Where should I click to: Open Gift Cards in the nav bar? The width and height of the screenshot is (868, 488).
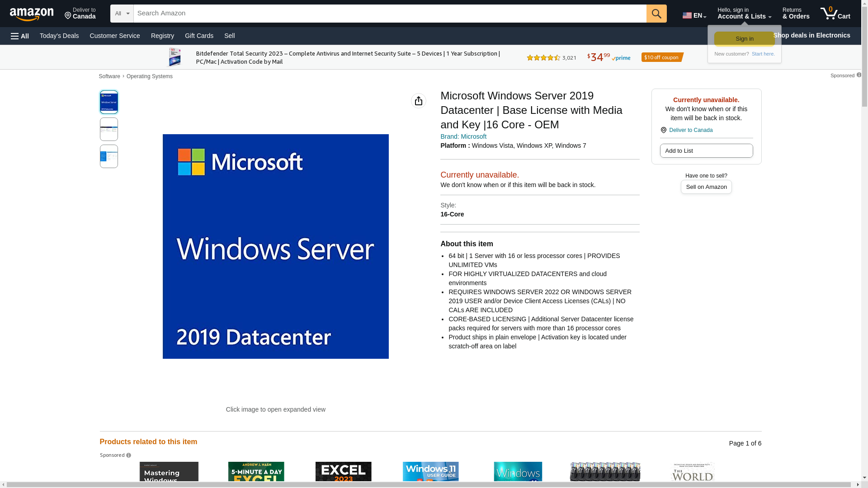click(x=199, y=36)
